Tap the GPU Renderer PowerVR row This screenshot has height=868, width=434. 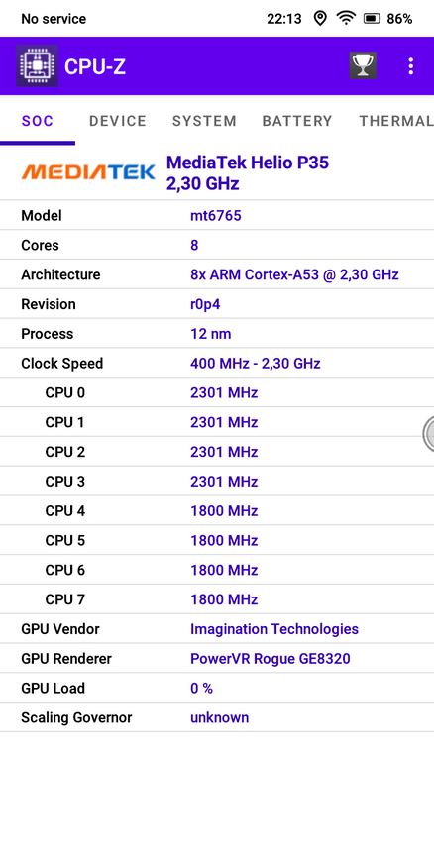(x=217, y=659)
